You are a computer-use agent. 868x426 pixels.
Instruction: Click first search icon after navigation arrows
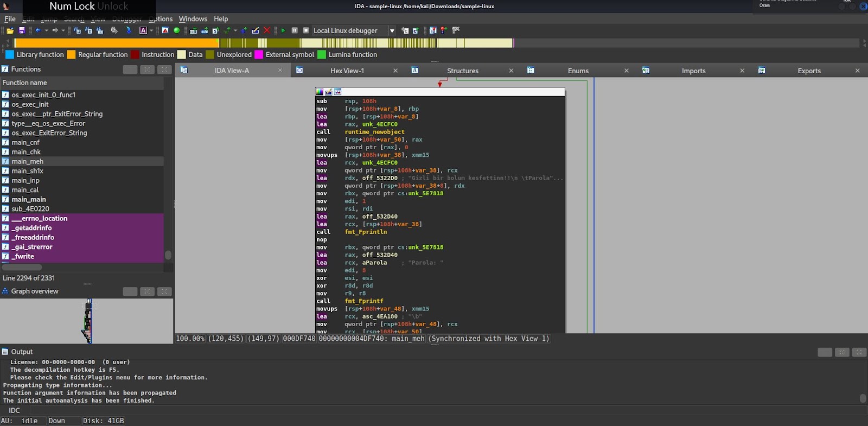coord(77,30)
